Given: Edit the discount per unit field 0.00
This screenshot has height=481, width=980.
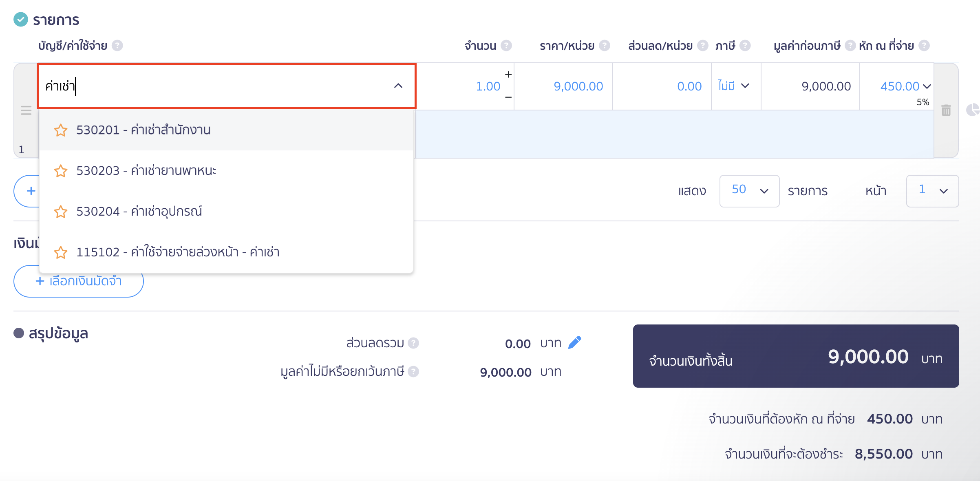Looking at the screenshot, I should tap(662, 86).
